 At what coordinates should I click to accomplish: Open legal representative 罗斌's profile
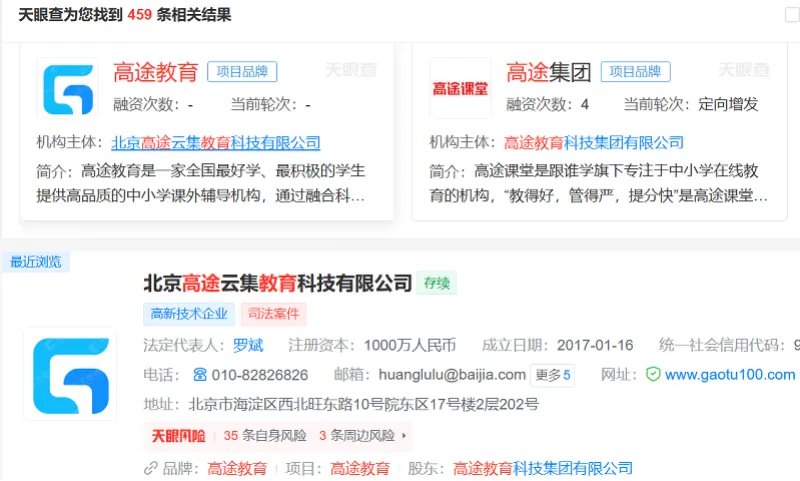248,345
